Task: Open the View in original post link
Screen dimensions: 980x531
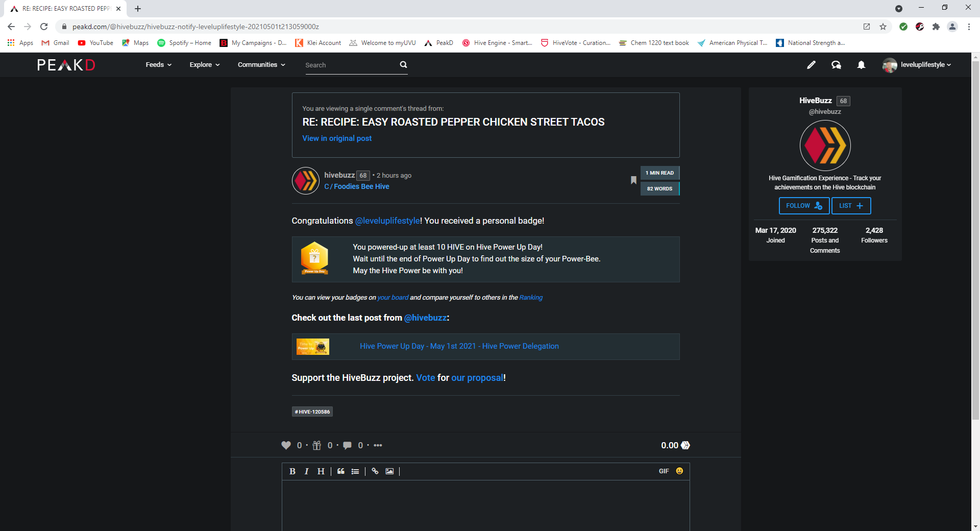Action: tap(336, 138)
